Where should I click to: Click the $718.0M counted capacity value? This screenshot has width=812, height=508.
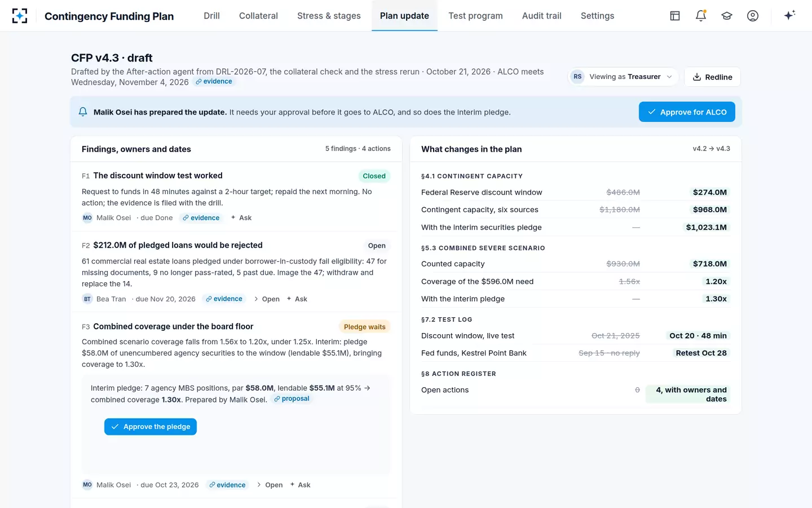click(709, 264)
